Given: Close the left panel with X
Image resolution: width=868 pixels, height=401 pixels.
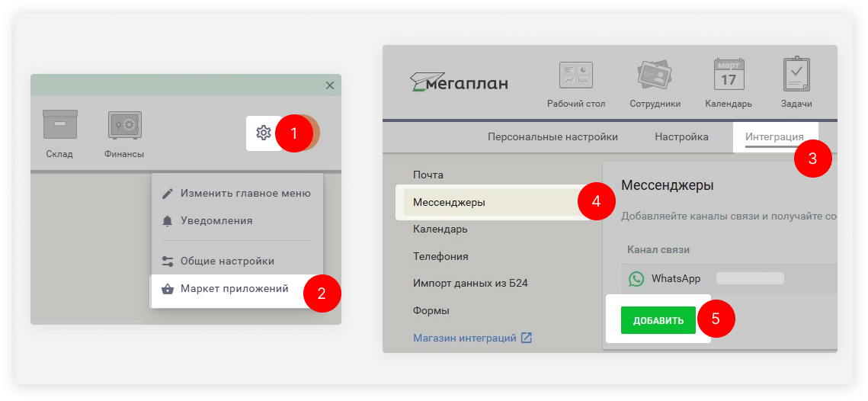Looking at the screenshot, I should [329, 85].
